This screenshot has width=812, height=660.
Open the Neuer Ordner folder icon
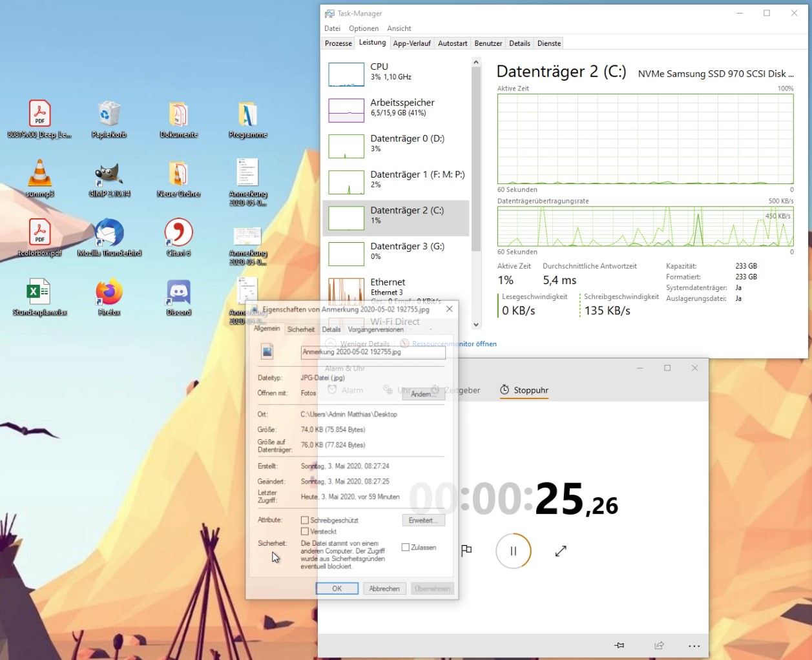tap(179, 179)
